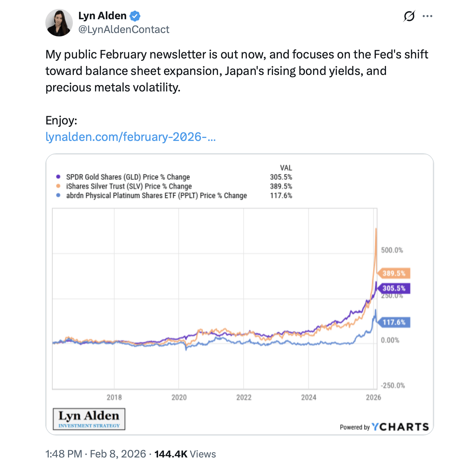This screenshot has height=464, width=476.
Task: Click the purple 305.5% value tag
Action: pos(394,288)
